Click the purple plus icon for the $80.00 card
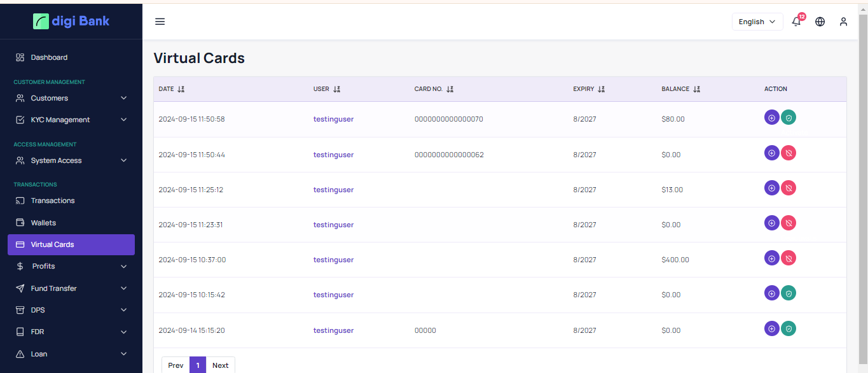This screenshot has width=868, height=373. pos(771,118)
